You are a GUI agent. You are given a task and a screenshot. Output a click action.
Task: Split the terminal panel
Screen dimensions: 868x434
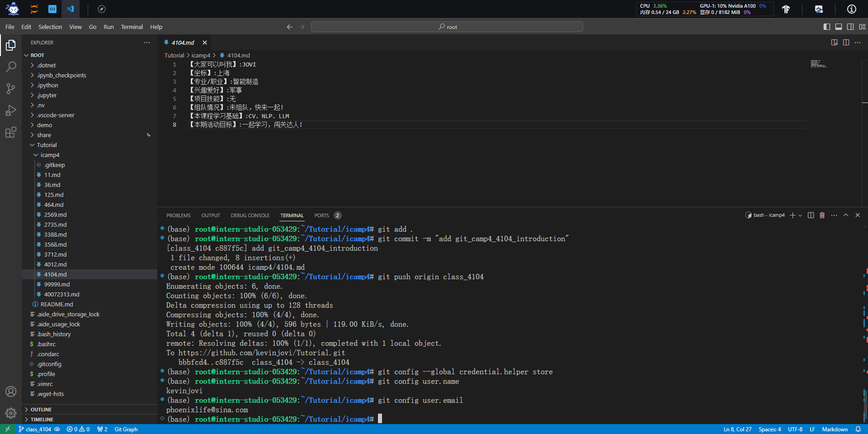pos(811,215)
